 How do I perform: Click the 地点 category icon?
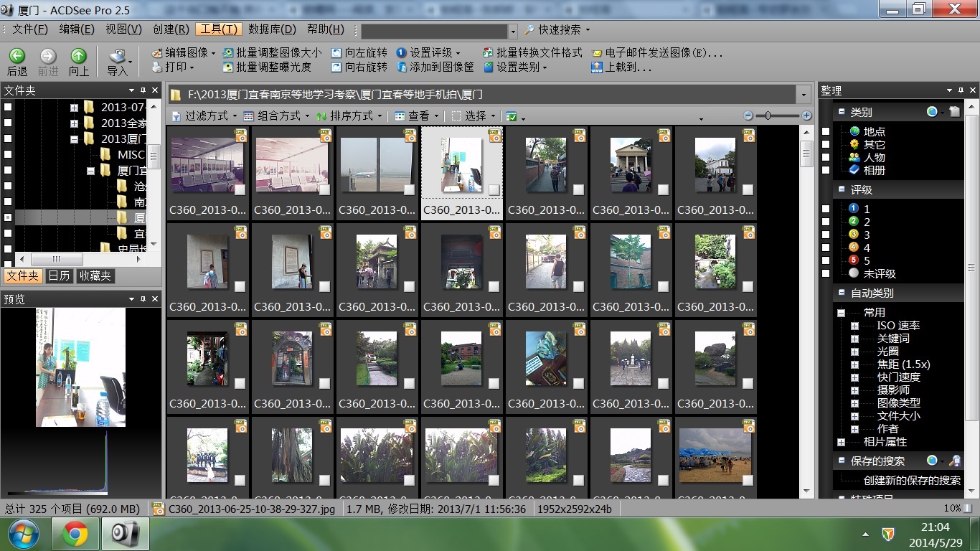(854, 131)
